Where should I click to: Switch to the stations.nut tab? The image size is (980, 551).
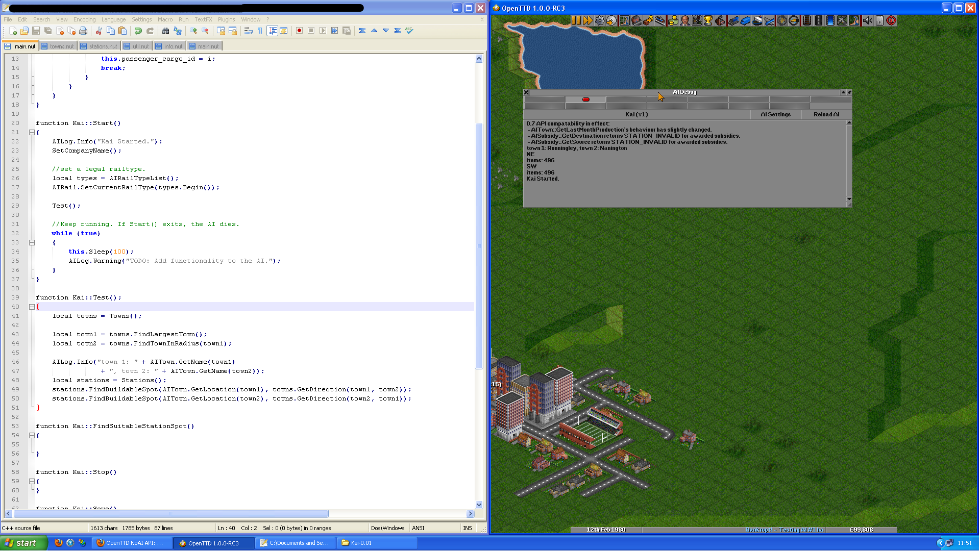pyautogui.click(x=100, y=46)
